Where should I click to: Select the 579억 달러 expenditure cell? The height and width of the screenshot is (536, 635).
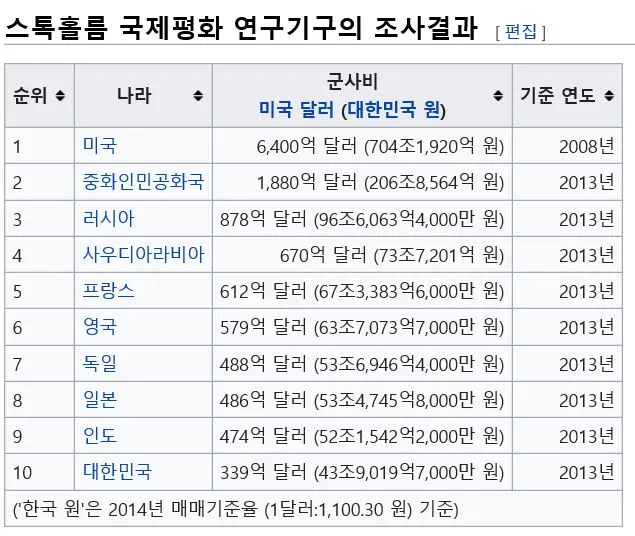[362, 327]
